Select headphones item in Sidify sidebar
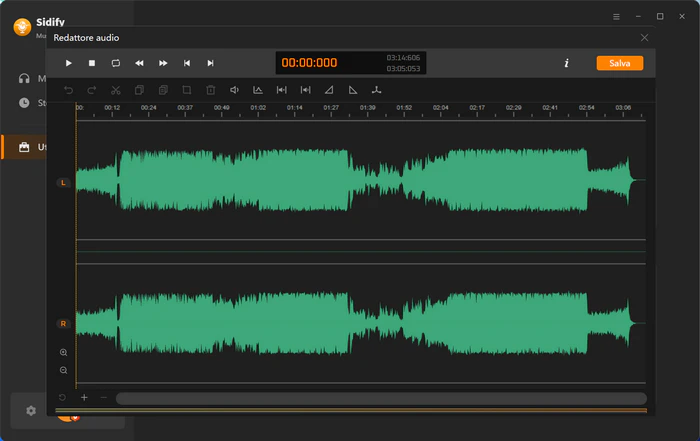The width and height of the screenshot is (700, 441). pyautogui.click(x=24, y=79)
